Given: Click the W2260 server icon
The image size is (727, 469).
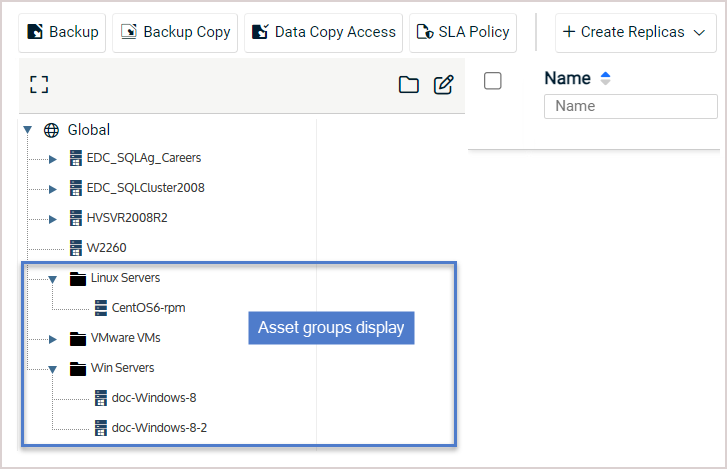Looking at the screenshot, I should click(x=76, y=248).
